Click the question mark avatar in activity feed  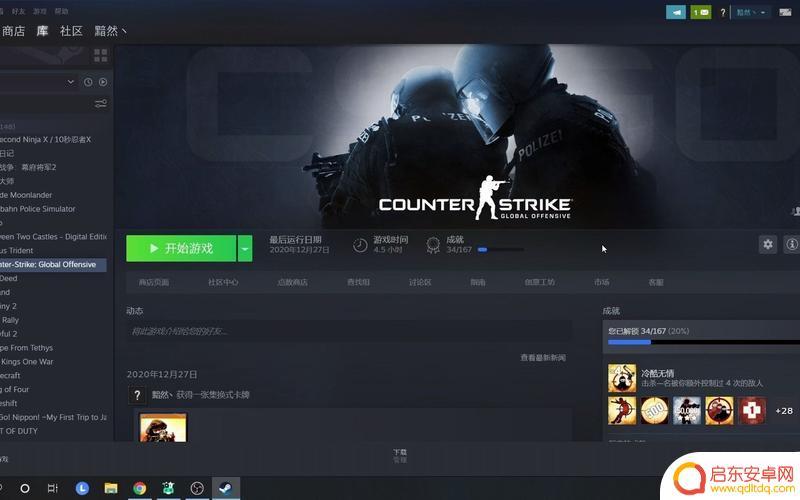coord(137,395)
